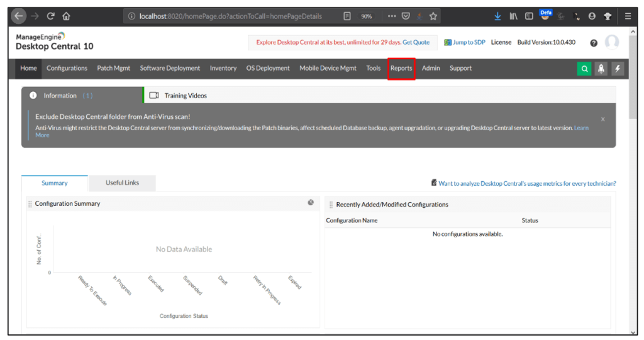Image resolution: width=644 pixels, height=340 pixels.
Task: Select the Information tab
Action: click(82, 95)
